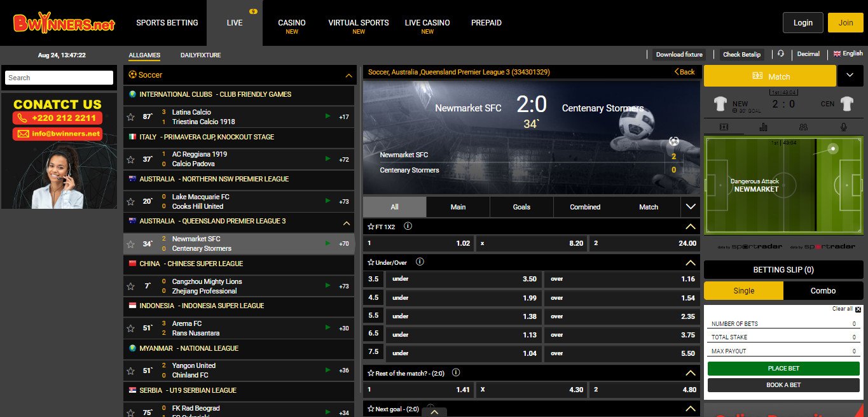Viewport: 868px width, 417px height.
Task: Click the BOOK A BET button
Action: 783,385
